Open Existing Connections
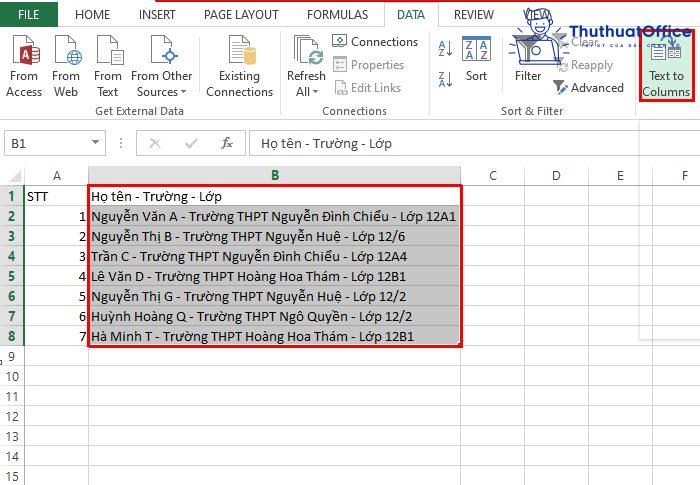The image size is (700, 485). [239, 66]
